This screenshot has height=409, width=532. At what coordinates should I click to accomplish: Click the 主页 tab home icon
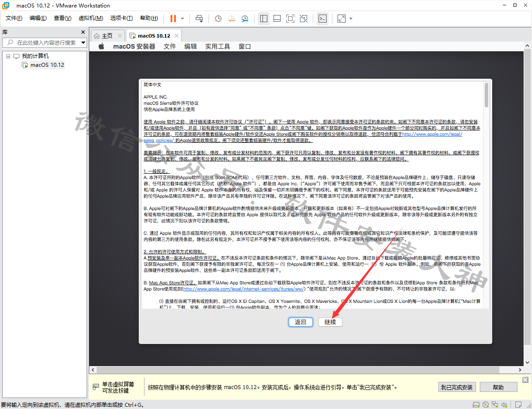(x=97, y=36)
